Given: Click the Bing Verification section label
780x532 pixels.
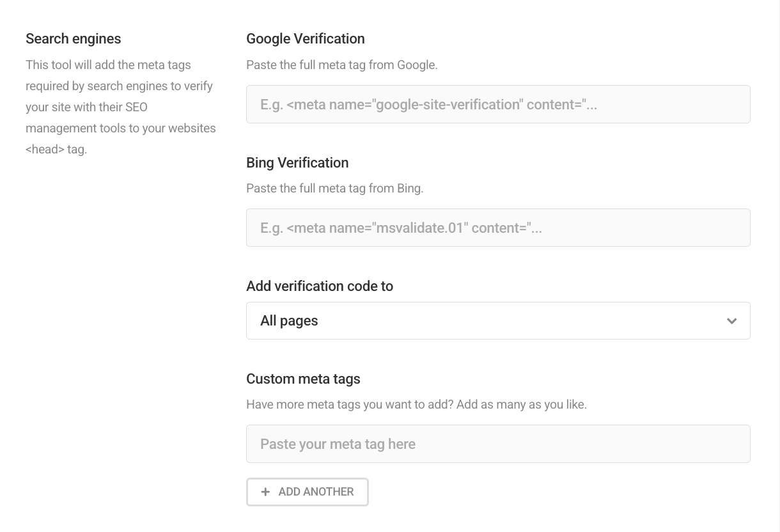Looking at the screenshot, I should [x=297, y=162].
